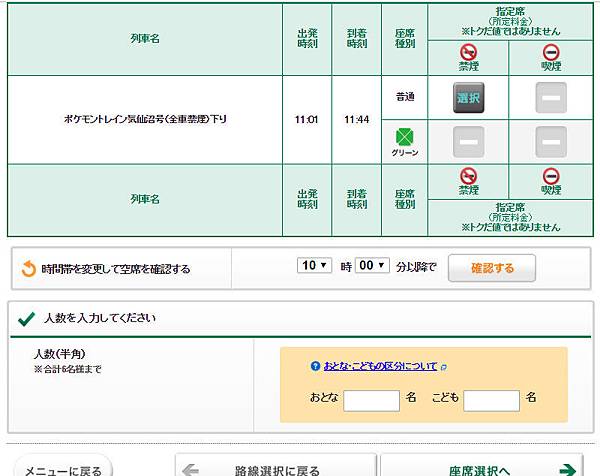Open the minute dropdown showing 00
Screen dimensions: 600x476
pos(372,265)
